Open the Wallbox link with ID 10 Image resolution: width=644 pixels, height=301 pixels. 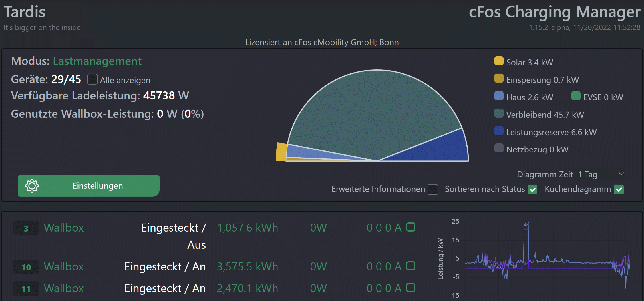click(x=64, y=266)
